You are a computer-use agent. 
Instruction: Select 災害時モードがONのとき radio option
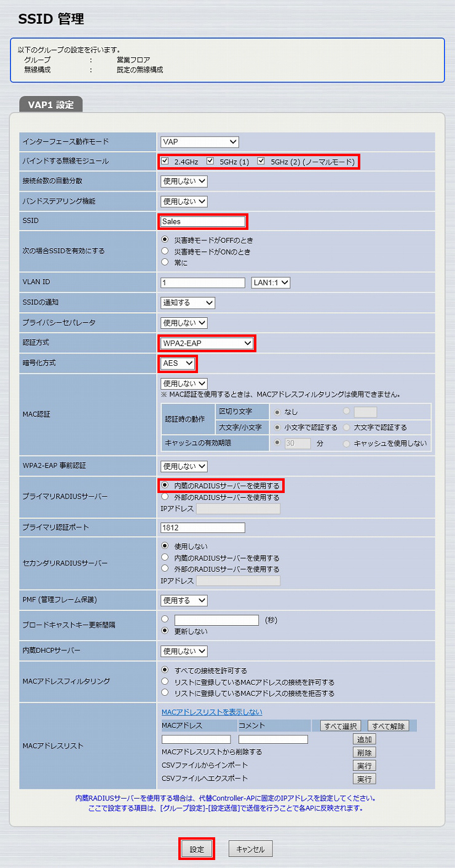165,251
